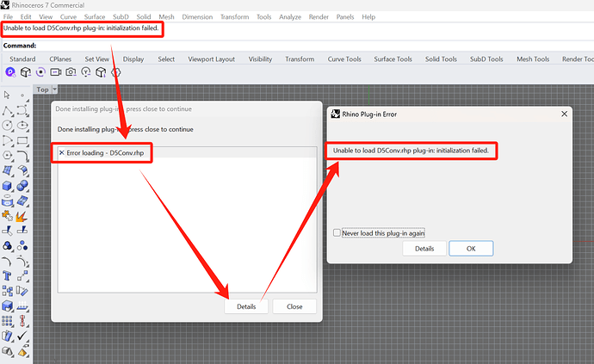Open the Dimension menu
The height and width of the screenshot is (364, 594).
click(x=197, y=17)
